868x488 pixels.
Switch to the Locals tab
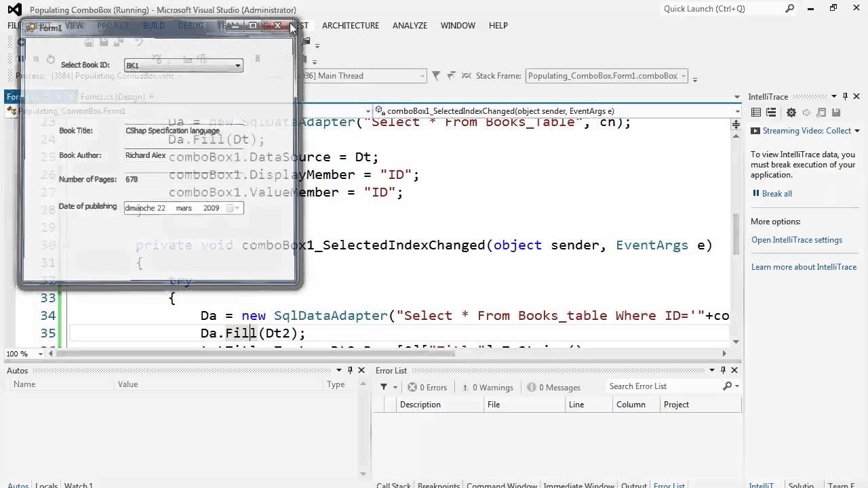point(46,485)
